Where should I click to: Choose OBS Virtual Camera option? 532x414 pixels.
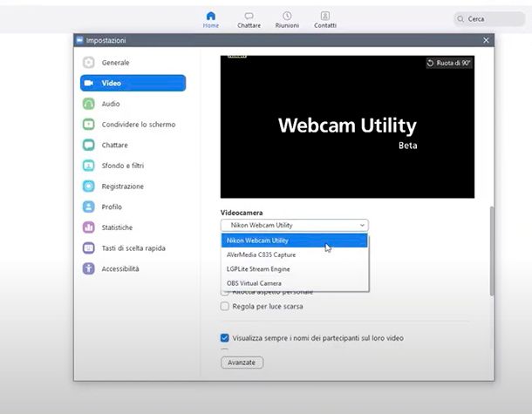pos(294,283)
